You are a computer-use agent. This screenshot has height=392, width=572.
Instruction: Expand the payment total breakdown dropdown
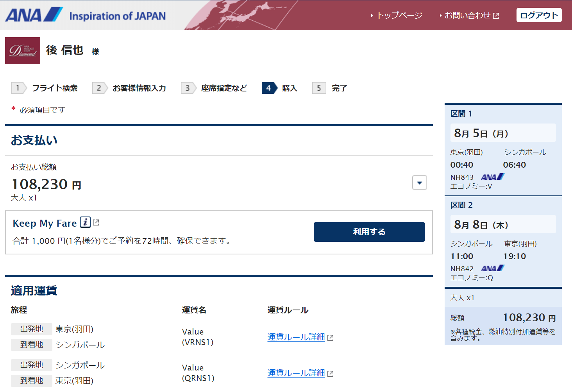(420, 183)
